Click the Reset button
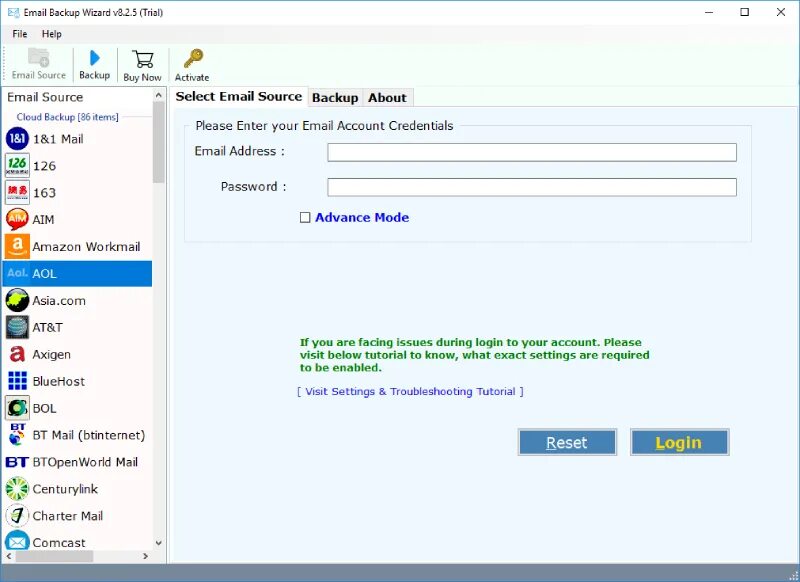Screen dimensions: 800x582 567,442
